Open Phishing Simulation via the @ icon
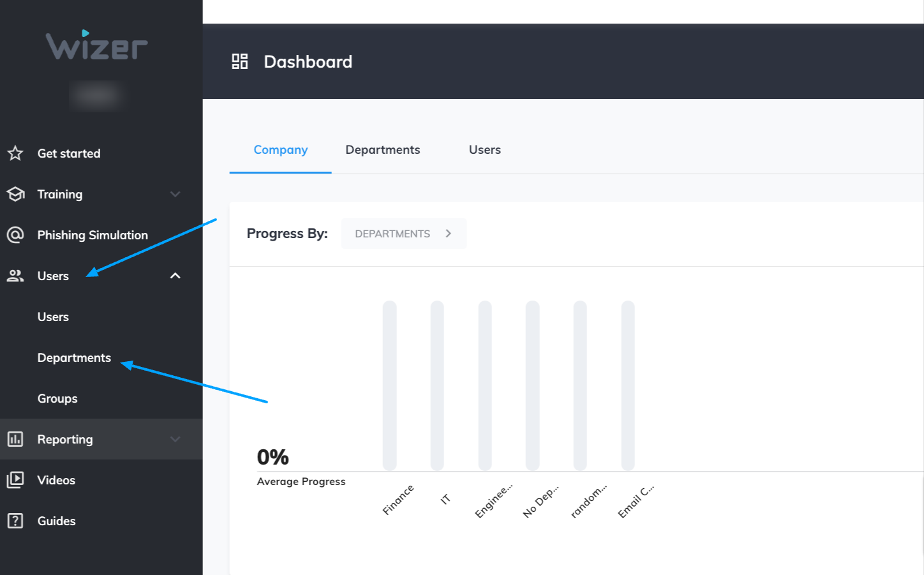Viewport: 924px width, 575px height. point(15,235)
